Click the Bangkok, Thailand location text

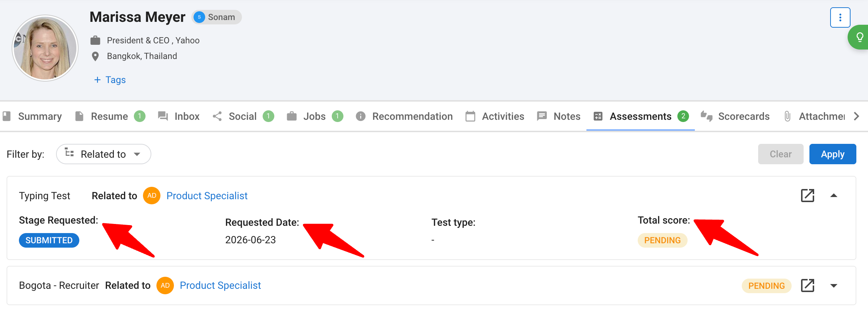pyautogui.click(x=142, y=56)
